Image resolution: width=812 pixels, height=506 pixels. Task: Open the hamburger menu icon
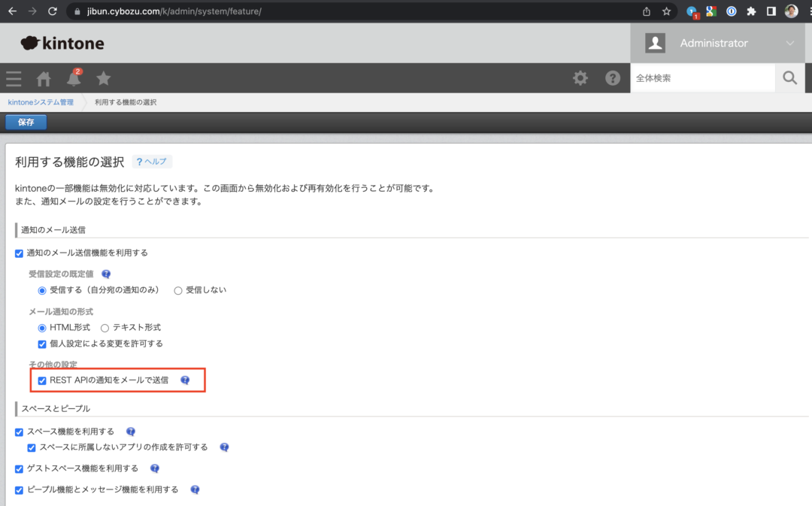[x=14, y=78]
